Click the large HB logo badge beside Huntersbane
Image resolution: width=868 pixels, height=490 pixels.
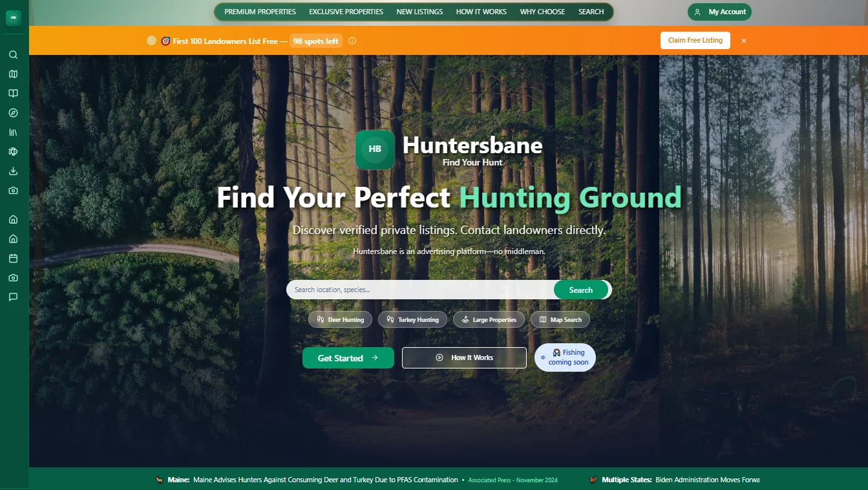point(375,150)
